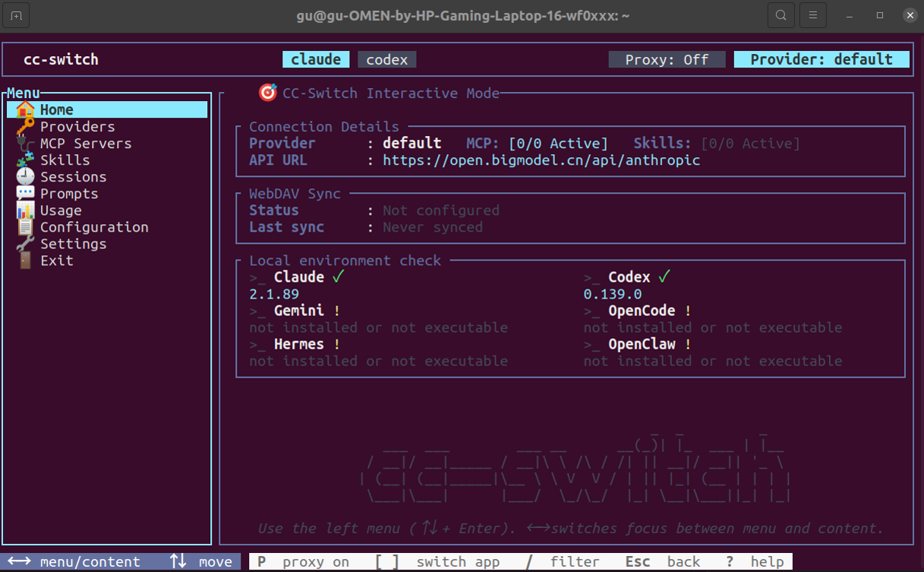This screenshot has height=572, width=924.
Task: Click the / filter shortcut hint
Action: 563,562
